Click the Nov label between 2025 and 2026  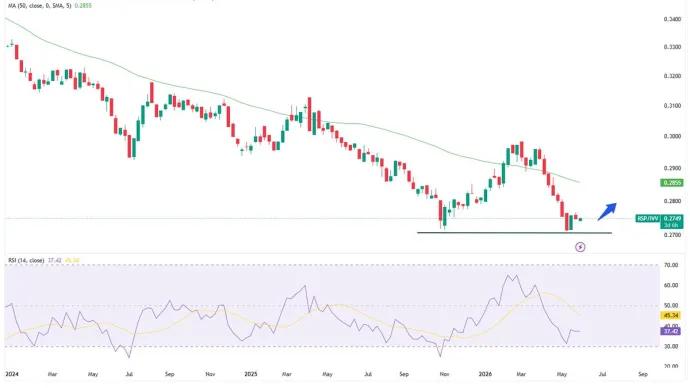(444, 374)
